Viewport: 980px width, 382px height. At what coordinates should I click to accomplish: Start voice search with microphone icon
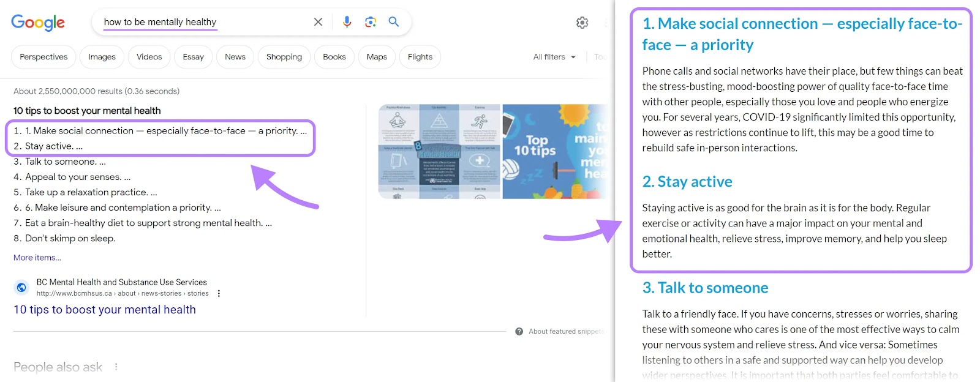[347, 22]
